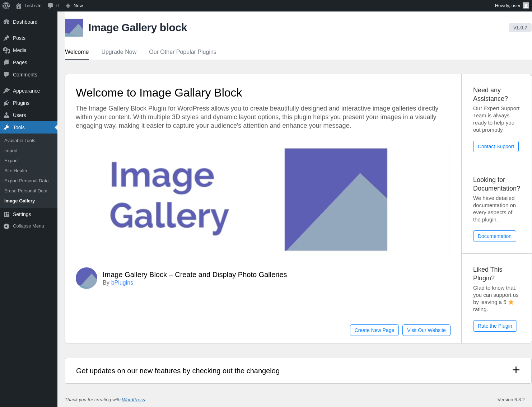Click the round plugin avatar beside bPlugins
Screen dimensions: 532x407
(87, 278)
